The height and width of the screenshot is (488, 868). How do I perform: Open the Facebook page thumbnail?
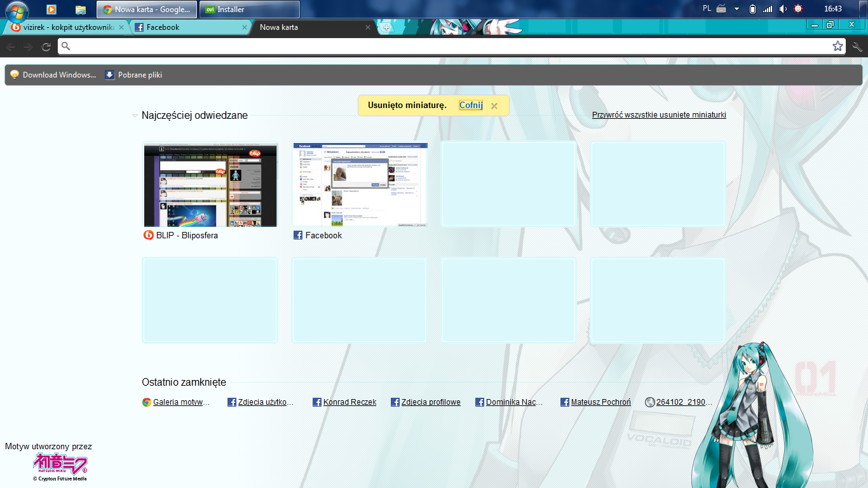pos(360,185)
